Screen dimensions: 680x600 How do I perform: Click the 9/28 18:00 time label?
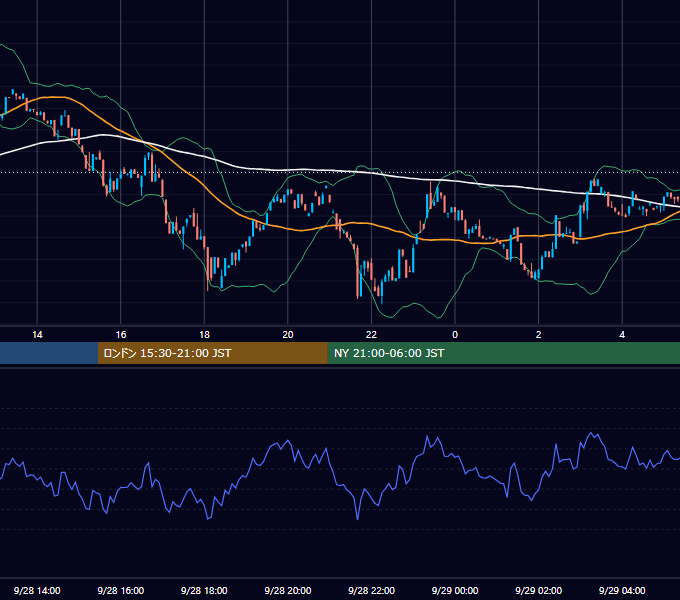tap(204, 590)
